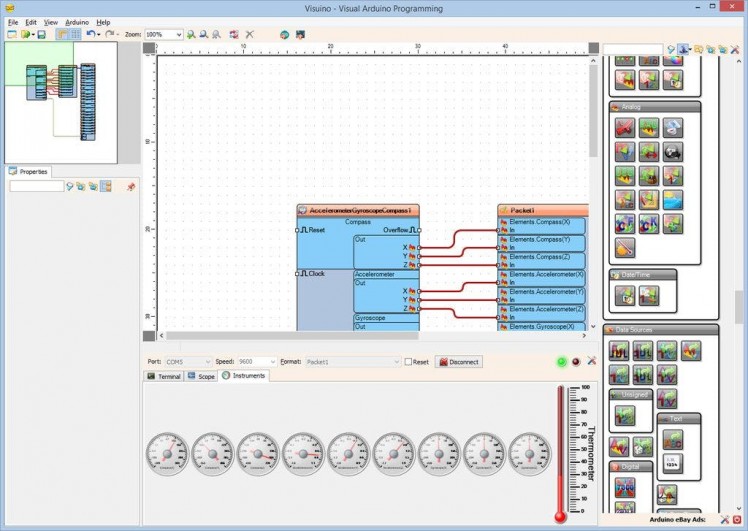Viewport: 748px width, 531px height.
Task: Open the Arduino menu
Action: (x=77, y=21)
